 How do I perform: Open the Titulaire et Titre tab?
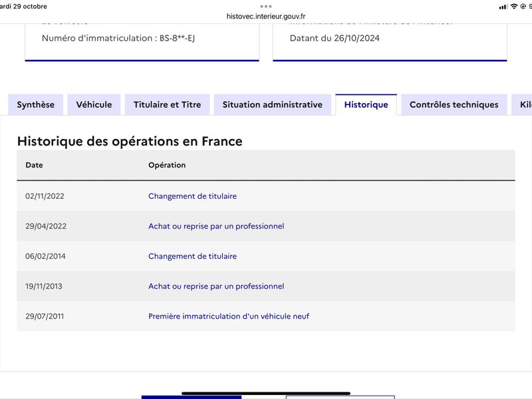pyautogui.click(x=168, y=105)
